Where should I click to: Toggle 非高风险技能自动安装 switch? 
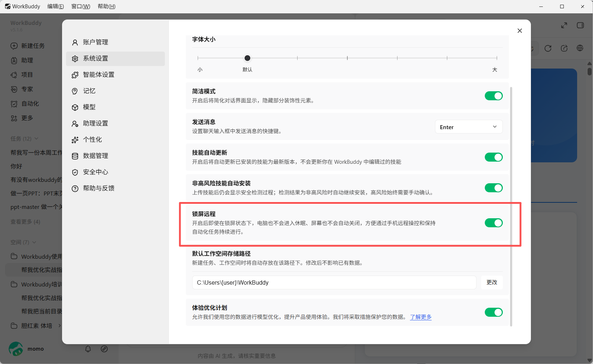click(494, 188)
